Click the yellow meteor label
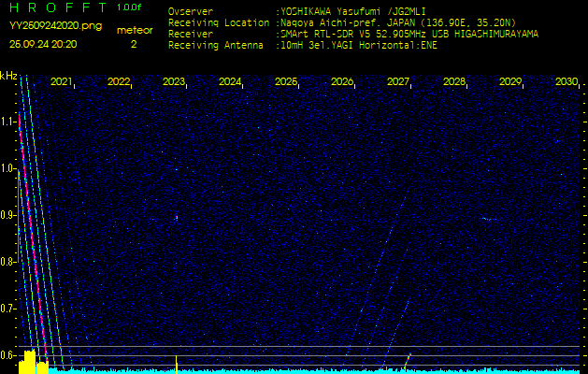 click(x=134, y=30)
